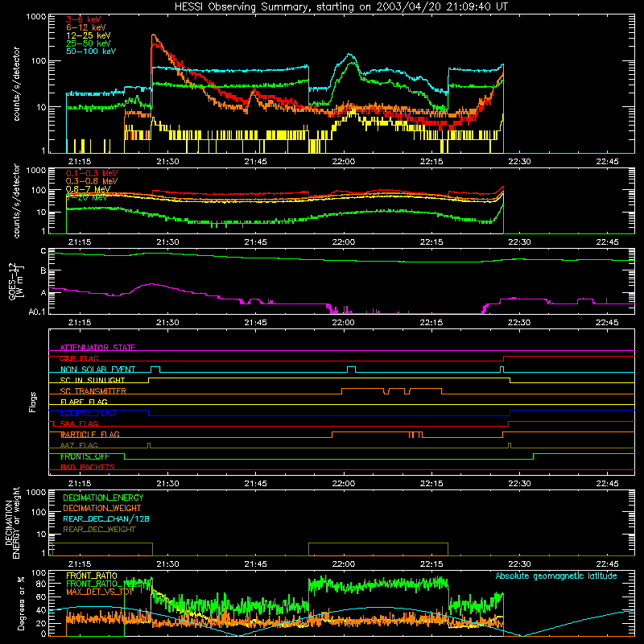The width and height of the screenshot is (644, 644).
Task: Select the DECIMATION_ENERGY legend label
Action: (x=103, y=497)
